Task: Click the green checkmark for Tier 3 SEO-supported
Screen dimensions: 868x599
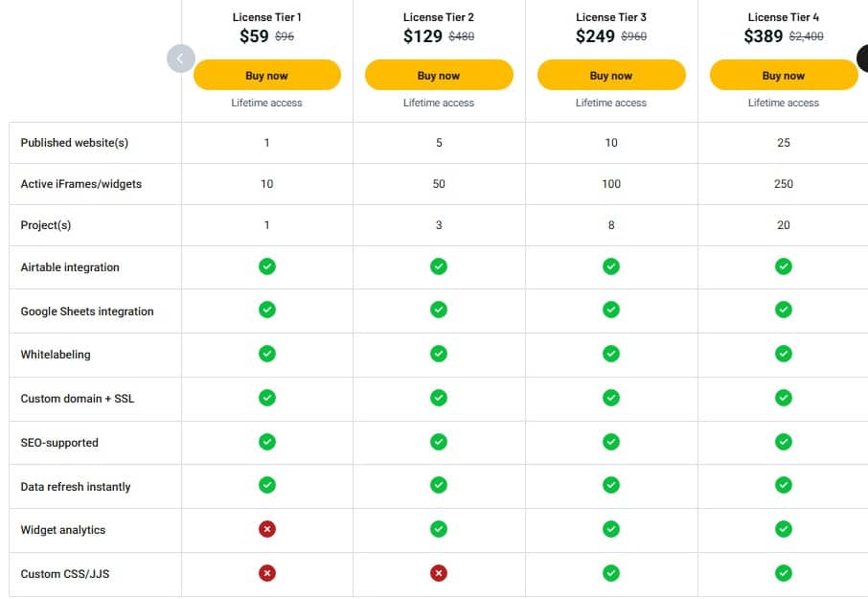Action: (x=611, y=442)
